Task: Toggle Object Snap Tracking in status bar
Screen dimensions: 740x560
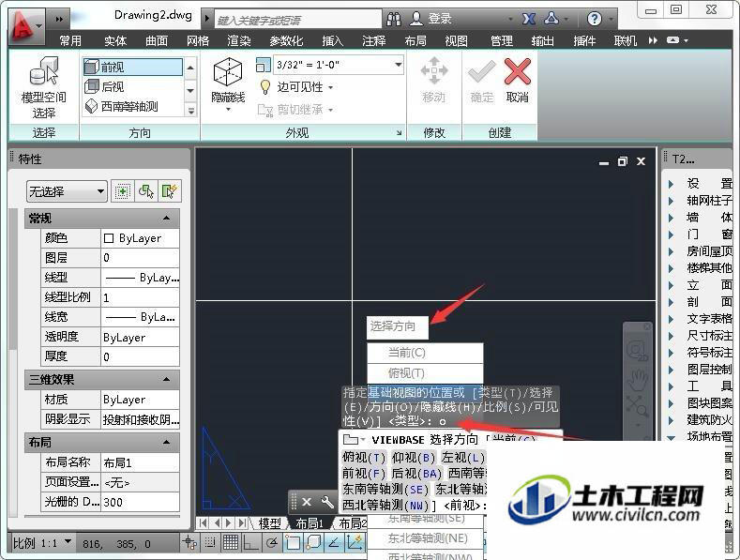Action: tap(334, 543)
